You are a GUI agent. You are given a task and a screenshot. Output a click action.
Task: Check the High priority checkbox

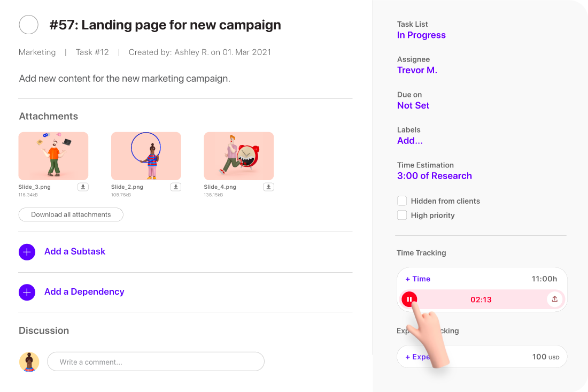(402, 215)
